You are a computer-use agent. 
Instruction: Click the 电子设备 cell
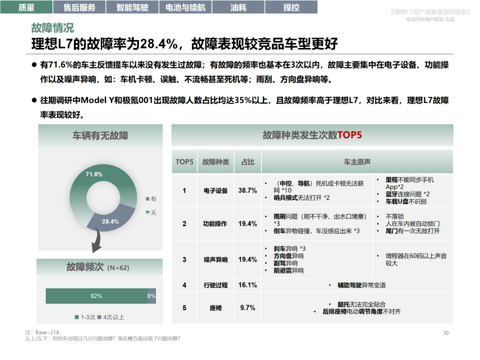coord(216,190)
